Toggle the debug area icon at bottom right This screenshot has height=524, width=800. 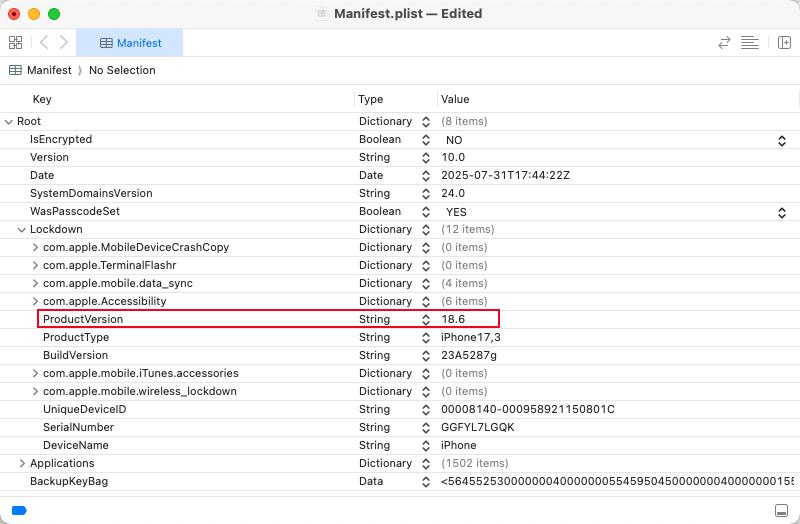pyautogui.click(x=781, y=510)
